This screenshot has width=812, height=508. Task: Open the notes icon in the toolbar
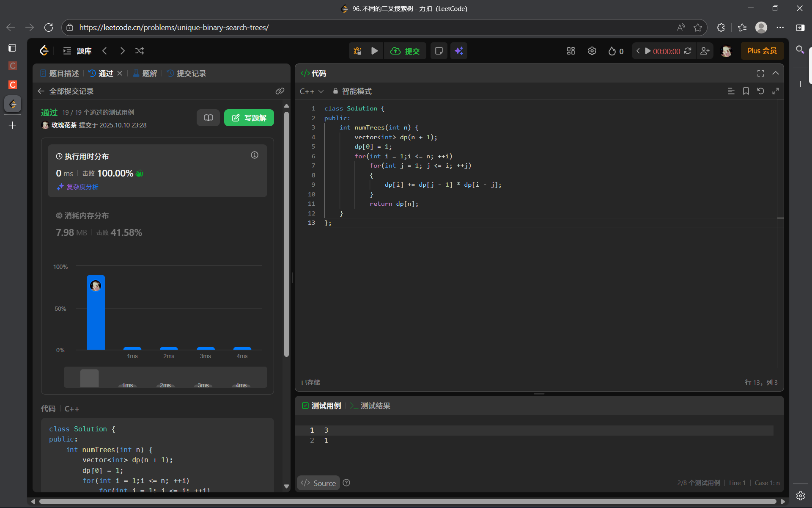tap(439, 51)
